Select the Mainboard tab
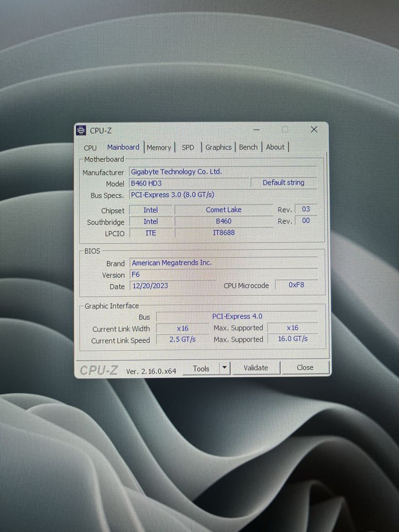 [123, 147]
